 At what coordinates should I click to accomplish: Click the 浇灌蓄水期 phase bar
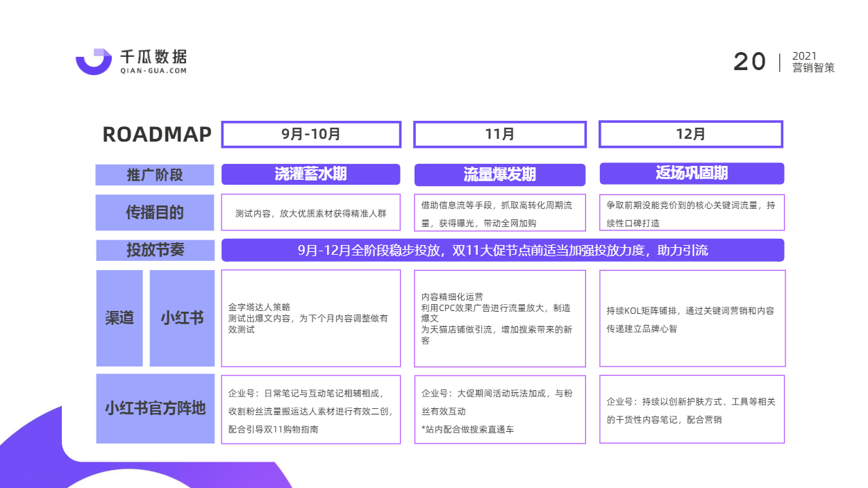point(311,174)
